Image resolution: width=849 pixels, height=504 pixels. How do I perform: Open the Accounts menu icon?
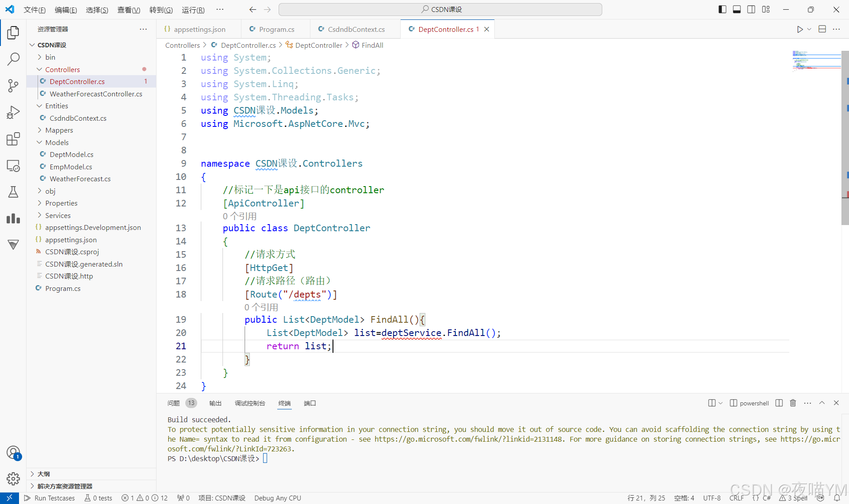click(x=13, y=452)
